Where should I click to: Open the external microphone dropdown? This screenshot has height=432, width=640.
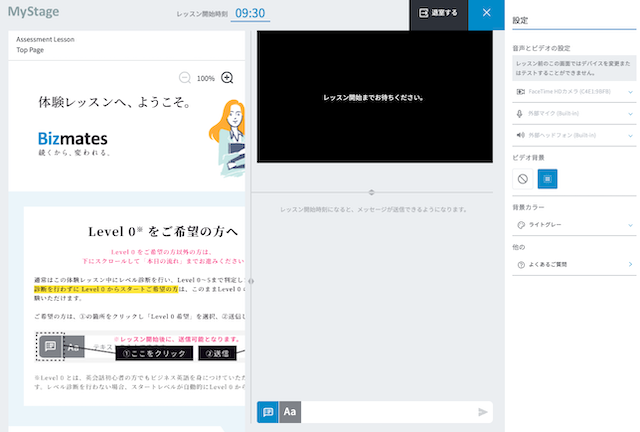click(574, 114)
